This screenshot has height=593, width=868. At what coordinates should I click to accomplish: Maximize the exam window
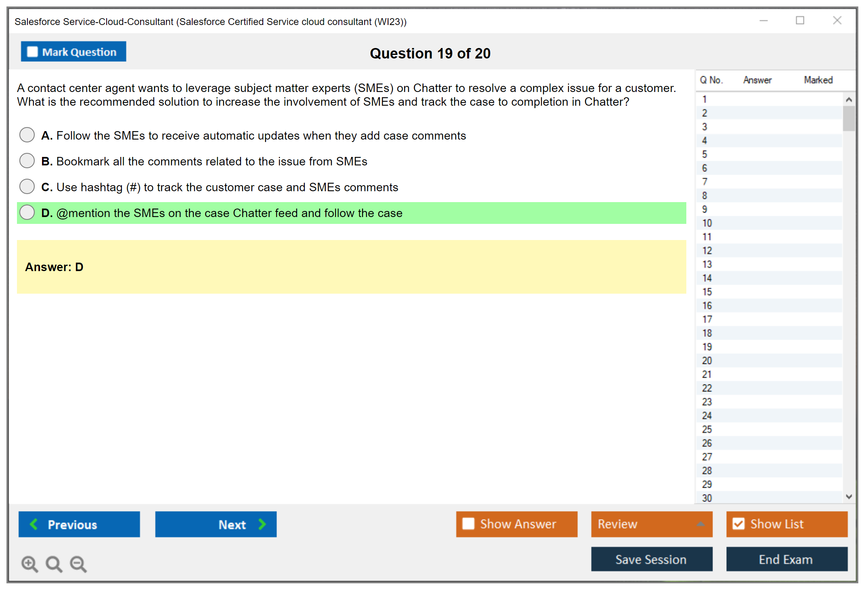[x=800, y=21]
